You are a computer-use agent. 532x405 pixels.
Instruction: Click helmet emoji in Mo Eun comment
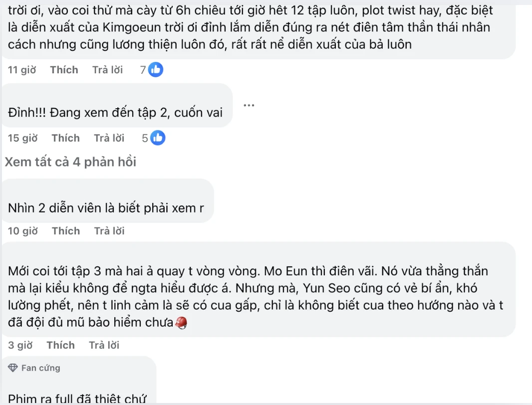click(181, 324)
